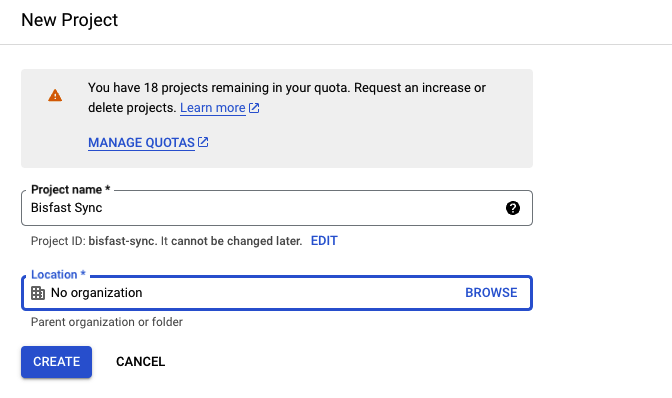Viewport: 672px width, 398px height.
Task: Click the 'It cannot be changed later' text
Action: (231, 241)
